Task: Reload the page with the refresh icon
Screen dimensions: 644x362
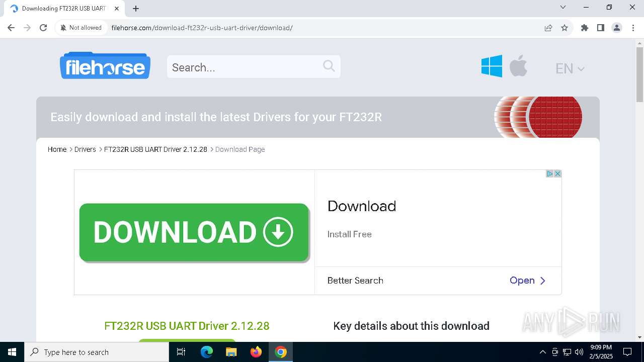Action: coord(43,28)
